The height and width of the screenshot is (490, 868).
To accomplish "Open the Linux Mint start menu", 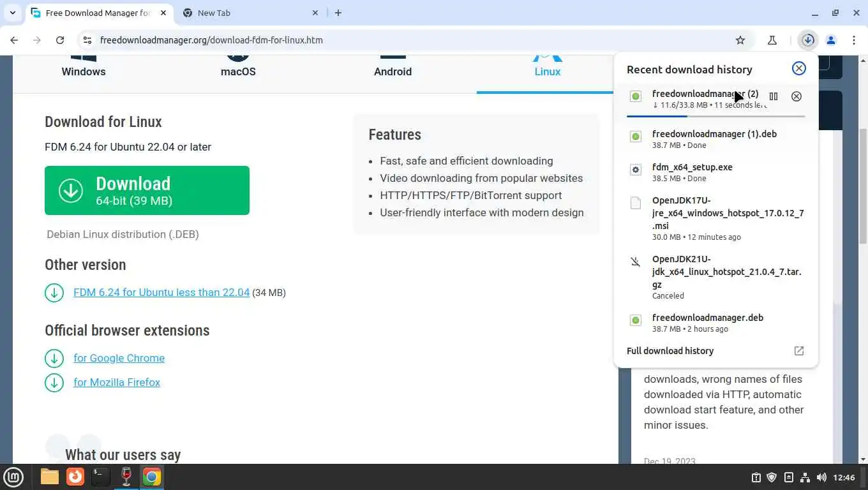I will pos(13,477).
